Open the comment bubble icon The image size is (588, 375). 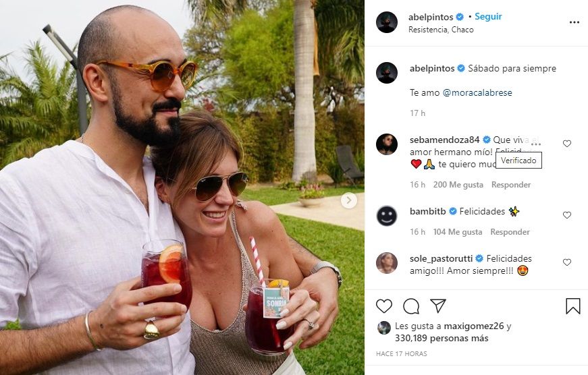411,306
